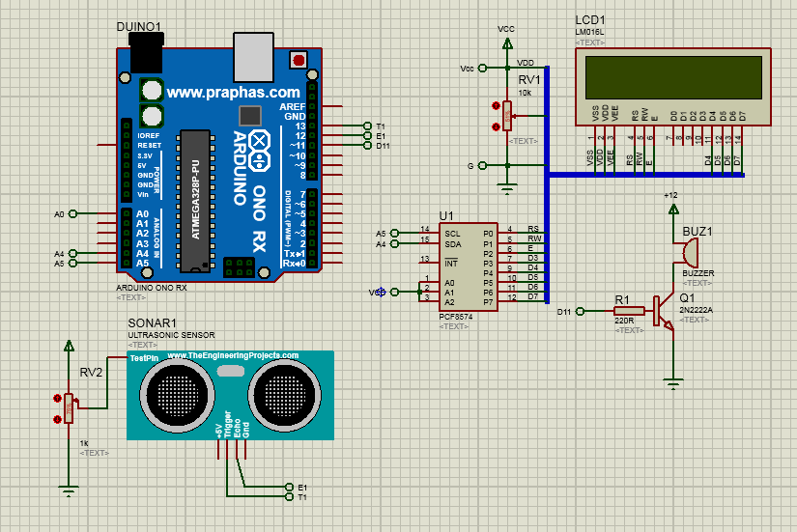Click the www.praphas.com text on the board

tap(234, 92)
